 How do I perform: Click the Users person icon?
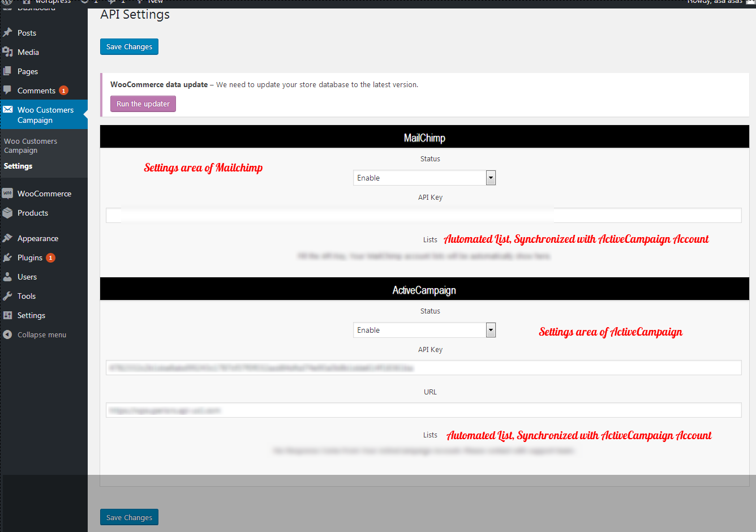(7, 277)
